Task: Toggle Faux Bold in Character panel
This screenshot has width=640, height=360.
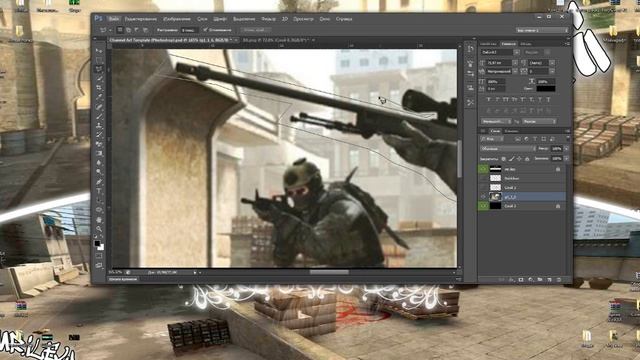Action: pos(489,100)
